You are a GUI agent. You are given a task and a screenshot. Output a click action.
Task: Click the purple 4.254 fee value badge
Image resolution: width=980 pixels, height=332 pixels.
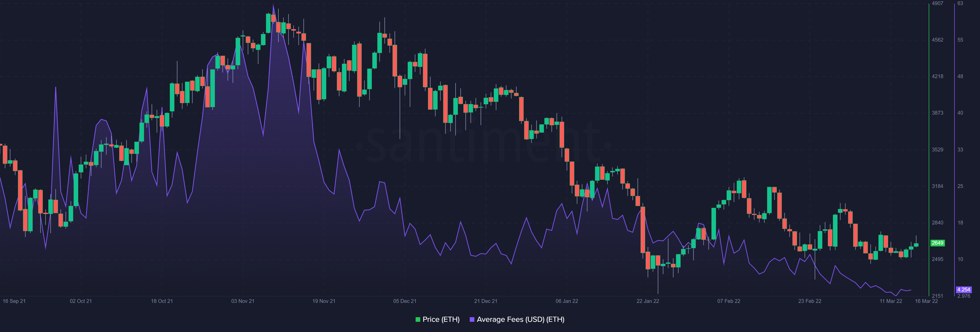point(964,290)
